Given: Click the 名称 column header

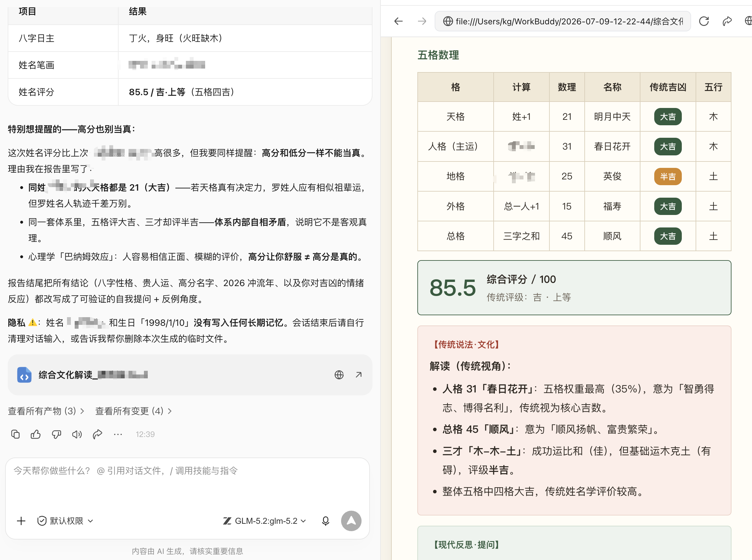Looking at the screenshot, I should pyautogui.click(x=612, y=87).
